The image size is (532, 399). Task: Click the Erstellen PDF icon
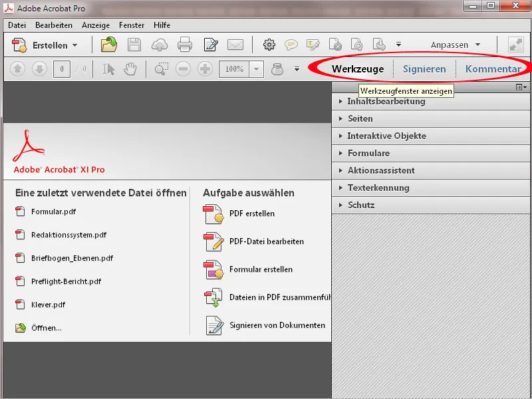pos(19,45)
